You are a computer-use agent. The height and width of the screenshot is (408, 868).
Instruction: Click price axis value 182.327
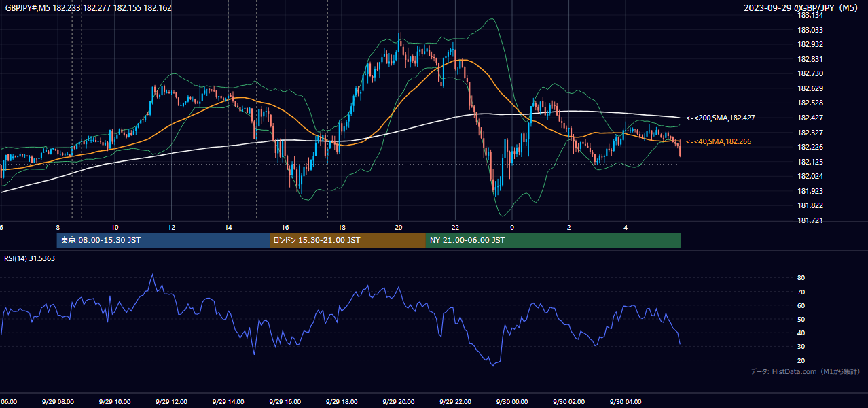click(810, 133)
